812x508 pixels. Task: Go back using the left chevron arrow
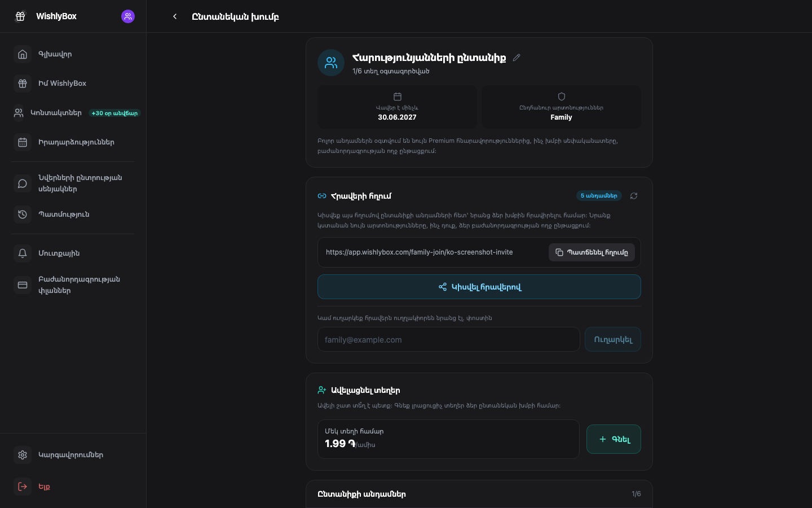(175, 16)
